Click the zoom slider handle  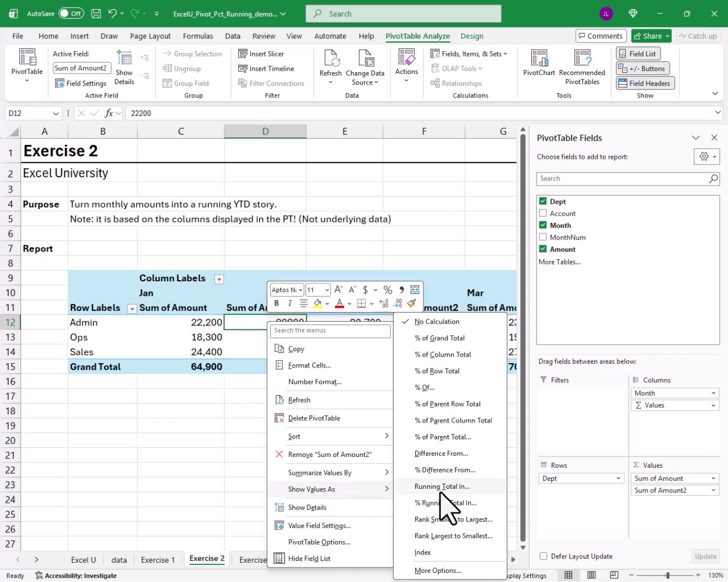(668, 575)
